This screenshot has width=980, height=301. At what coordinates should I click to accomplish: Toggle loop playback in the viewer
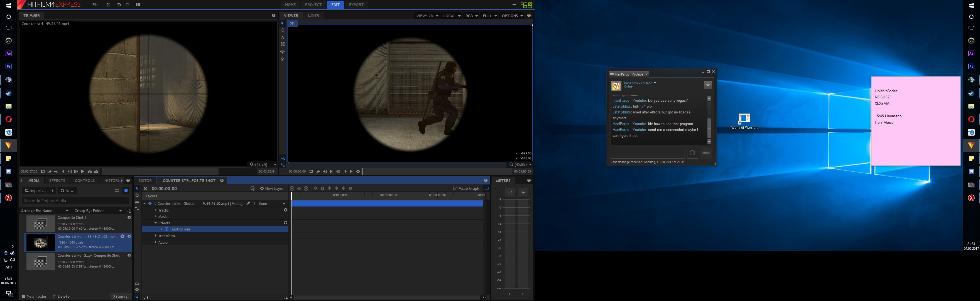pos(311,171)
